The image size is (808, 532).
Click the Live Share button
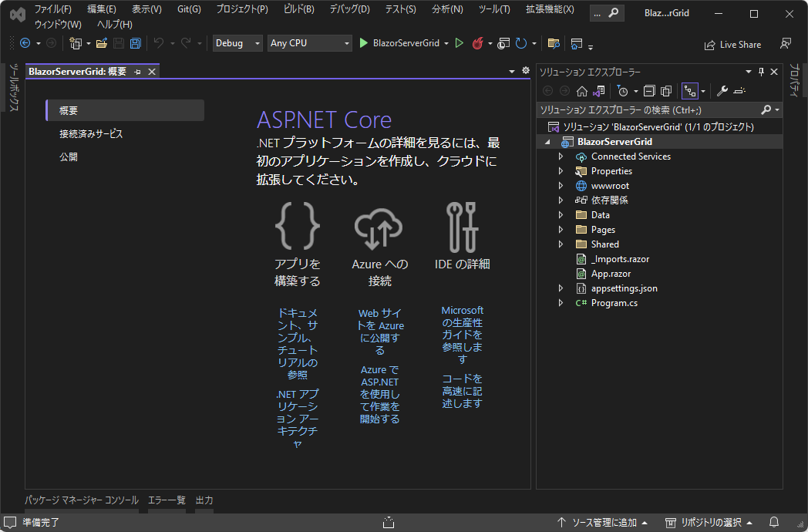tap(732, 45)
